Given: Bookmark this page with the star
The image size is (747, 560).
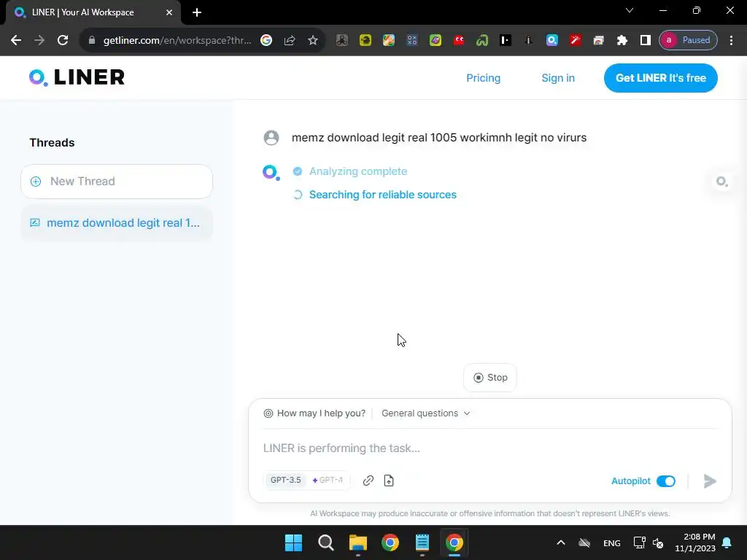Looking at the screenshot, I should coord(312,40).
